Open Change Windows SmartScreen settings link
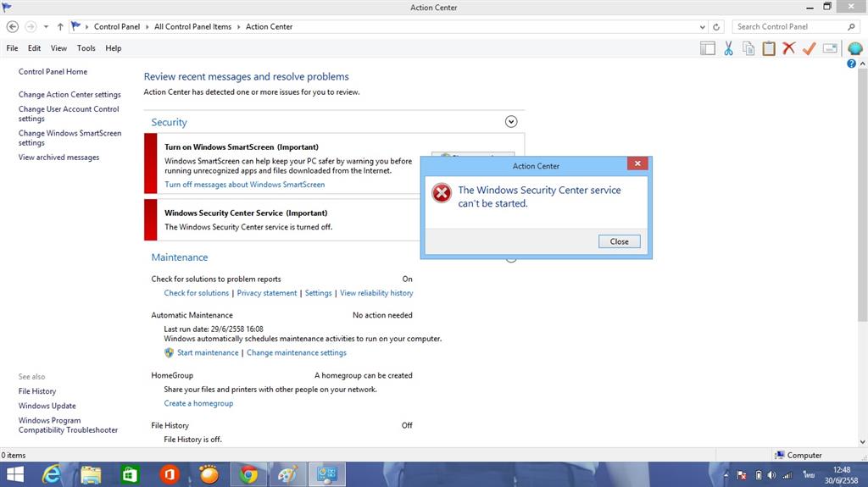The height and width of the screenshot is (487, 868). 70,138
